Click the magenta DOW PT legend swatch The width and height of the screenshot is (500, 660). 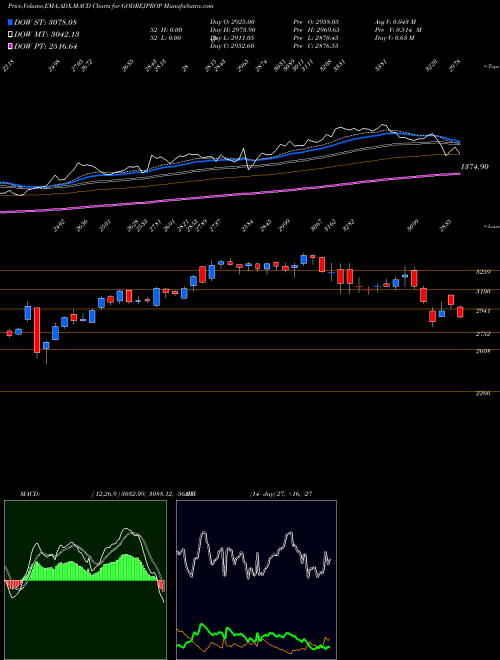[x=10, y=46]
